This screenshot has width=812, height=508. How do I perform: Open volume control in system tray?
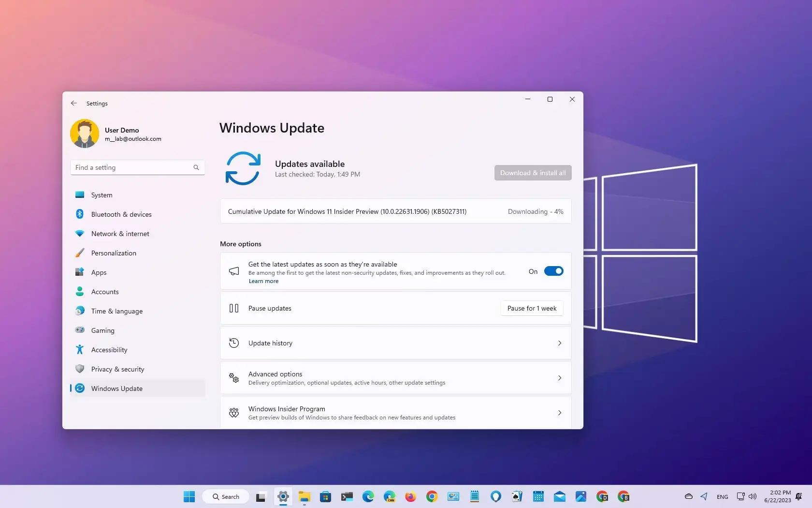coord(753,496)
